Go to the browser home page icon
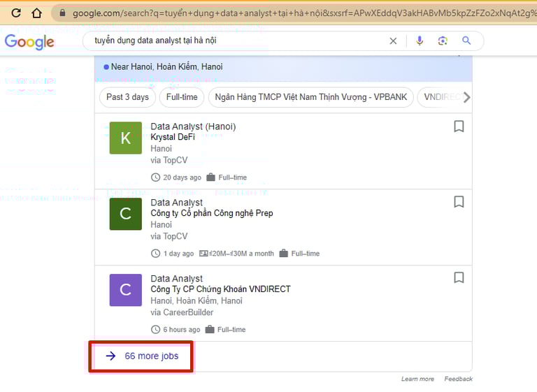 click(36, 13)
